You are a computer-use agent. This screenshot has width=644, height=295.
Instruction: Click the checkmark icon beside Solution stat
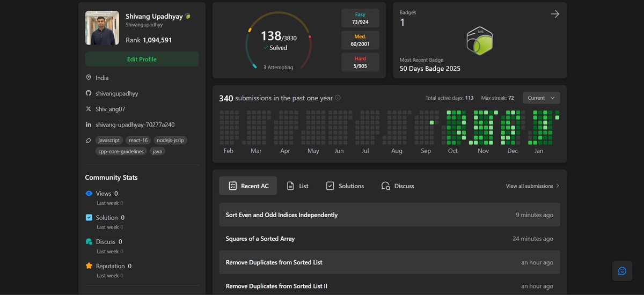89,218
